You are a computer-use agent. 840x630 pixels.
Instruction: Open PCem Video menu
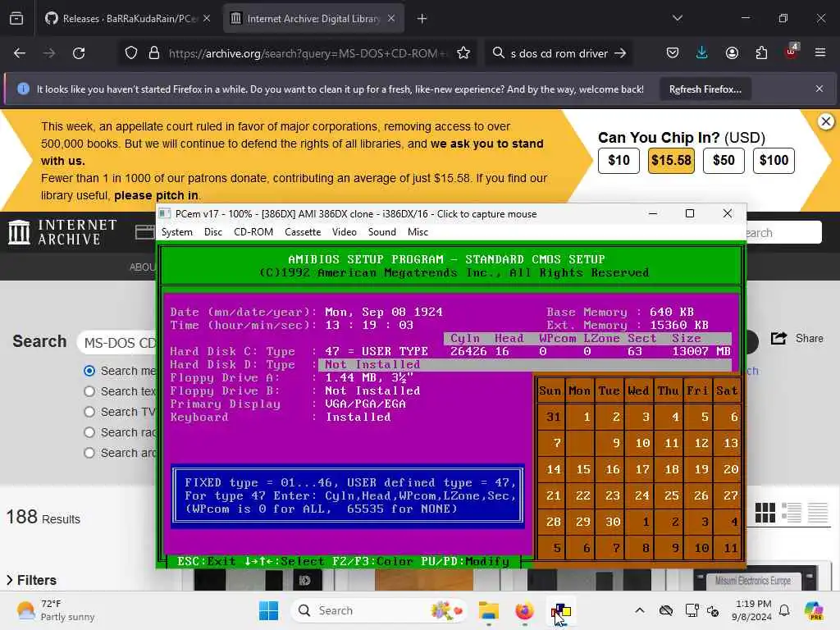click(344, 232)
